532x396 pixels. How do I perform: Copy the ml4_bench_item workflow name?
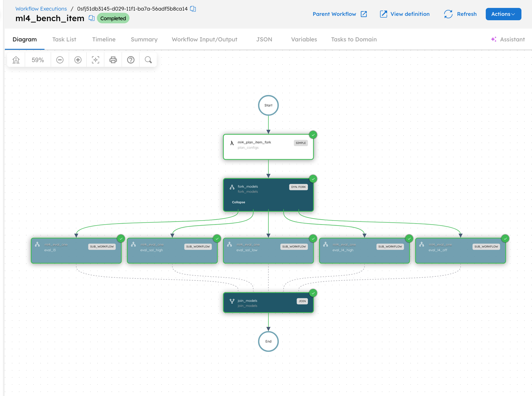coord(91,18)
